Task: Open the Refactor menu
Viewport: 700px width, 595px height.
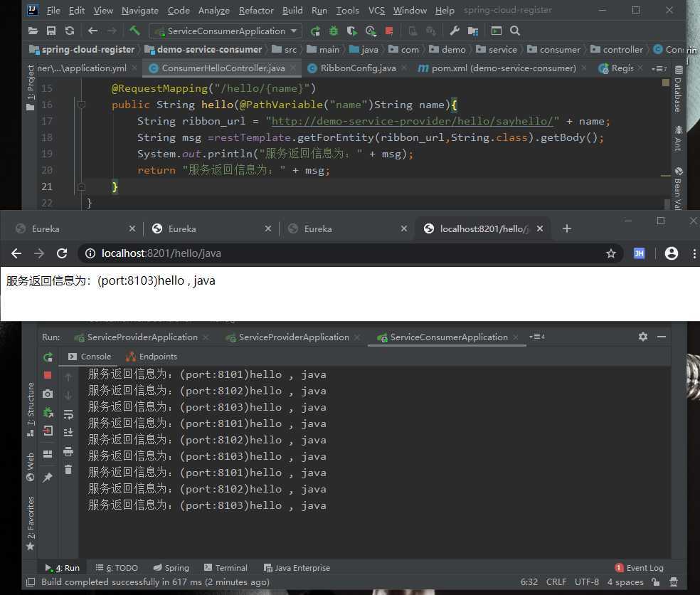Action: (256, 10)
